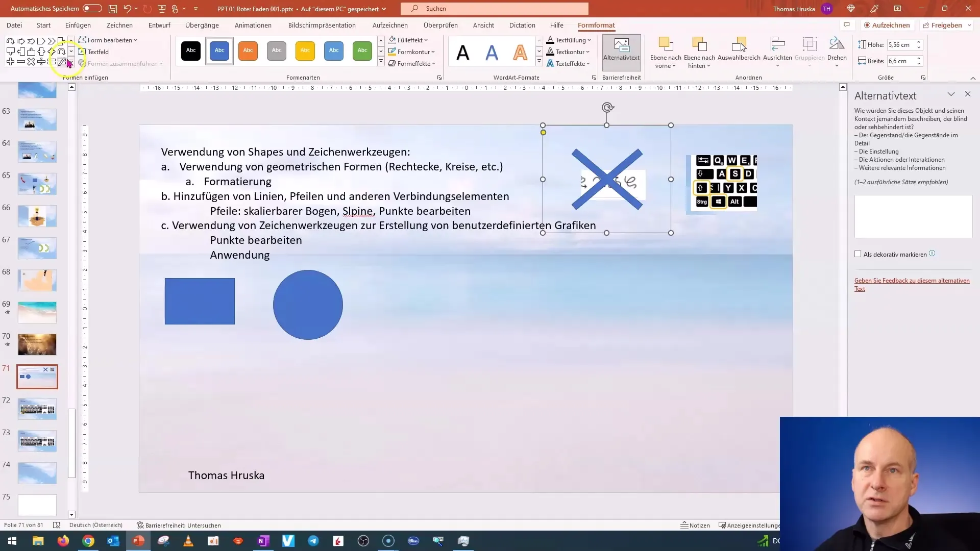Viewport: 980px width, 551px height.
Task: Apply yellow Abc shape style
Action: pos(305,51)
